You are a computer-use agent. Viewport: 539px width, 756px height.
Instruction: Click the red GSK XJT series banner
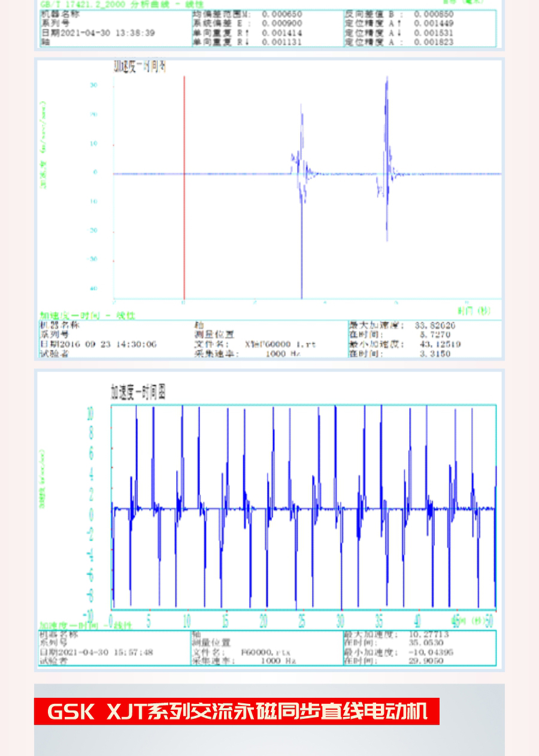(x=237, y=712)
